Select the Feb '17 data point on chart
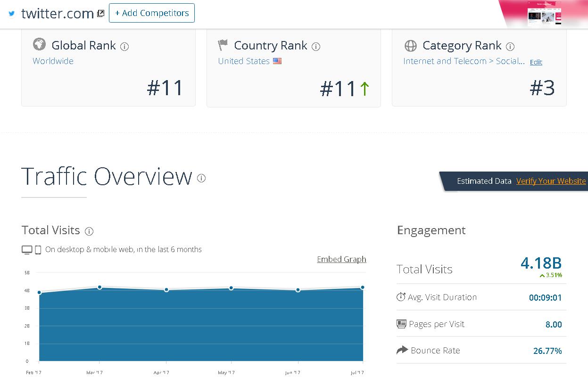The height and width of the screenshot is (377, 588). 39,293
